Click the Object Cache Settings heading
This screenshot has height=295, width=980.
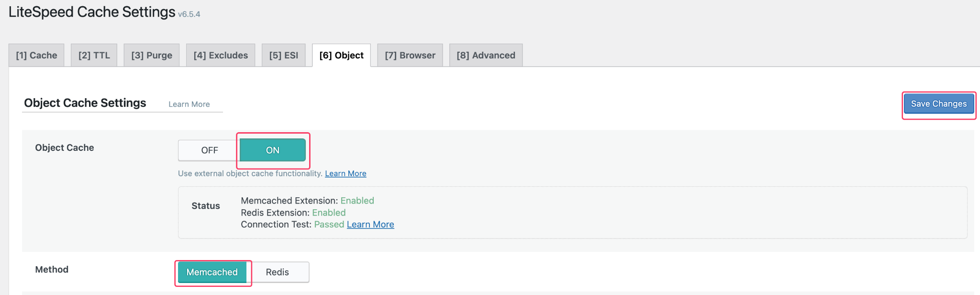click(85, 103)
